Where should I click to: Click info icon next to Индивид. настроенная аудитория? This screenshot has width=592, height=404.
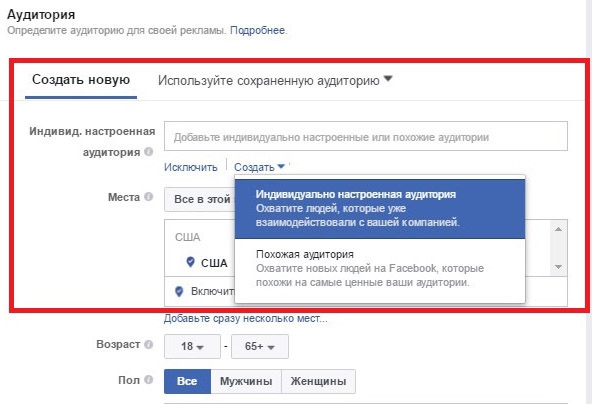pyautogui.click(x=149, y=152)
